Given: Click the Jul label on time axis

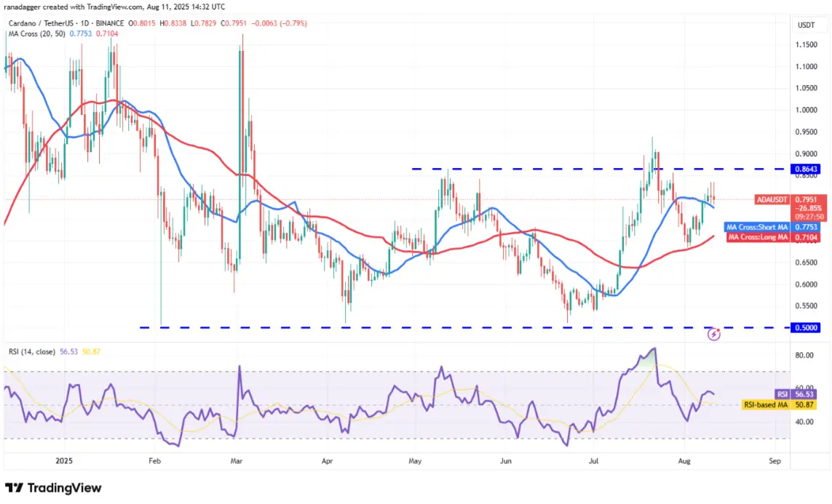Looking at the screenshot, I should (x=593, y=460).
